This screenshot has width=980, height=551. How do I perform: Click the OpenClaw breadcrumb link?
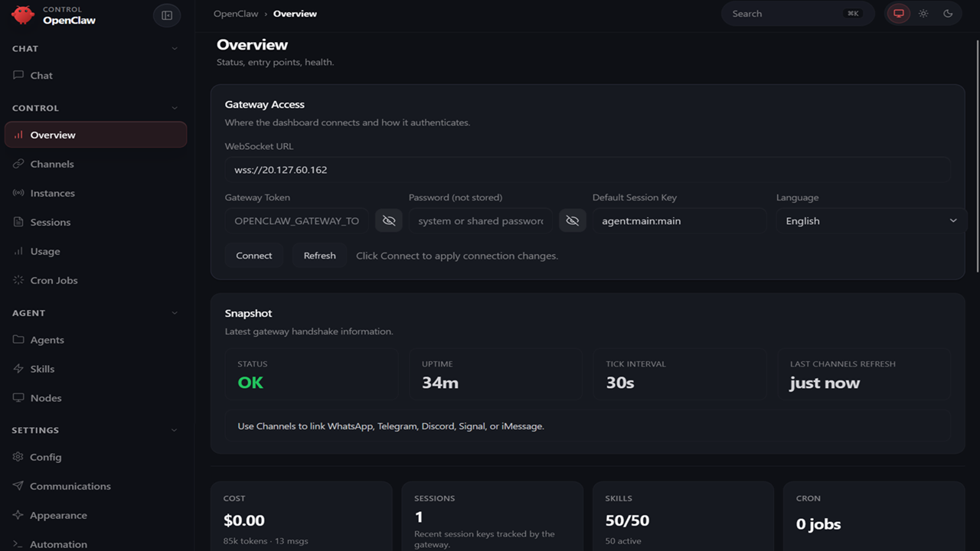[x=236, y=13]
